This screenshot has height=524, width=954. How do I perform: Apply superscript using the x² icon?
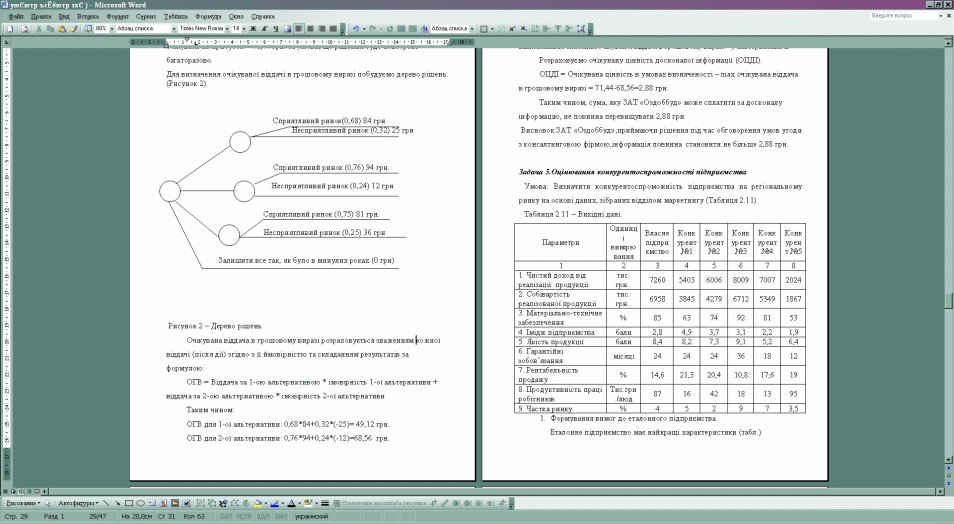pos(285,29)
